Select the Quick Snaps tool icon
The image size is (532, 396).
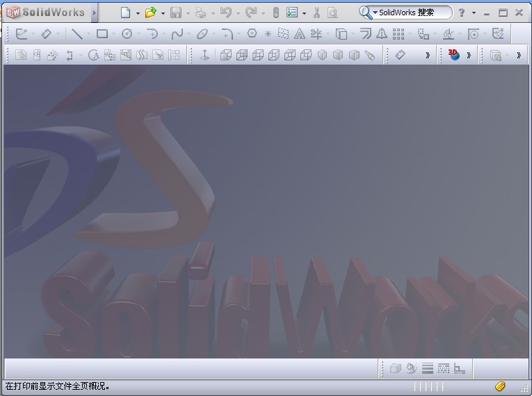coord(474,34)
